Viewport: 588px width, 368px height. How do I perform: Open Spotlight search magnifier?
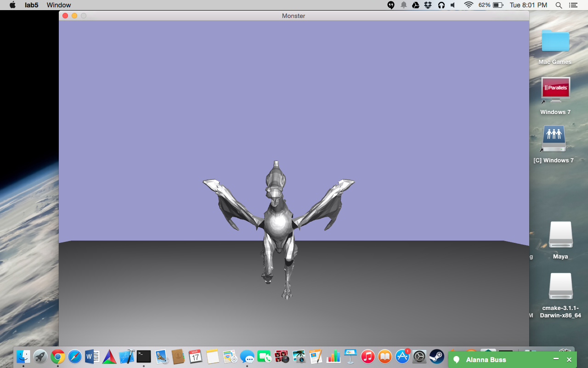pyautogui.click(x=559, y=5)
